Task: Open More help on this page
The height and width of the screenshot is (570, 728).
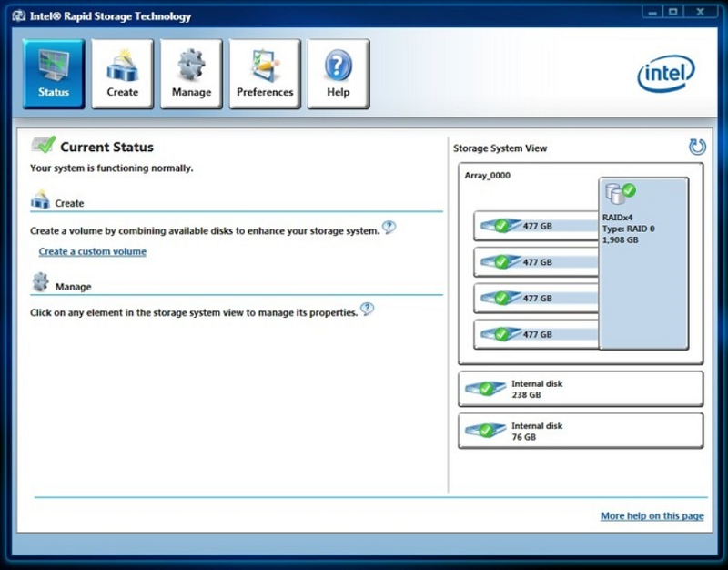Action: [652, 515]
